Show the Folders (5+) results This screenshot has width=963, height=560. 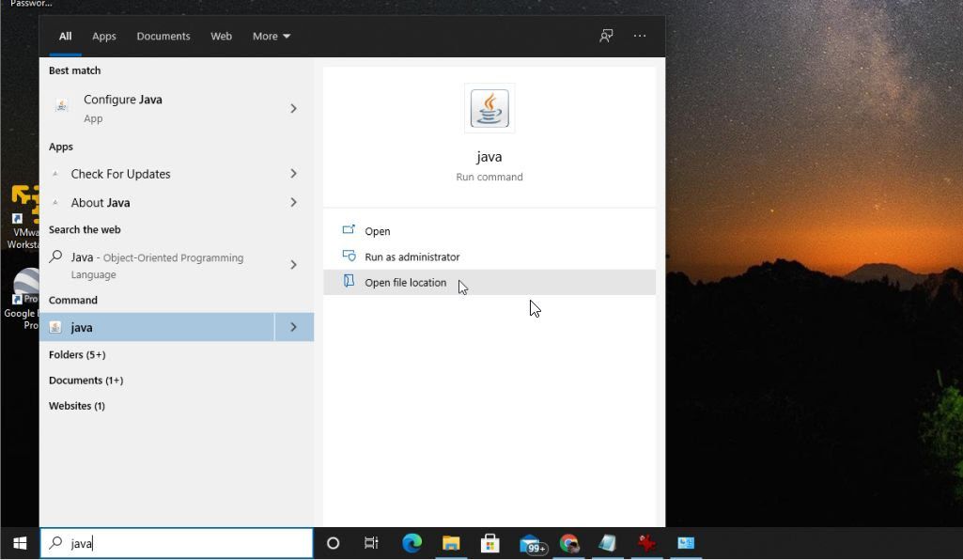pyautogui.click(x=77, y=355)
